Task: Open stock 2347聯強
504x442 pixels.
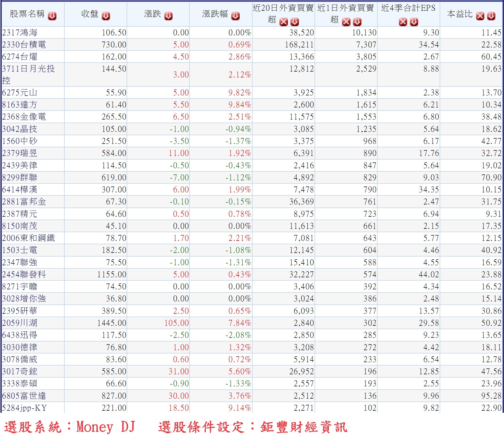Action: [x=20, y=262]
